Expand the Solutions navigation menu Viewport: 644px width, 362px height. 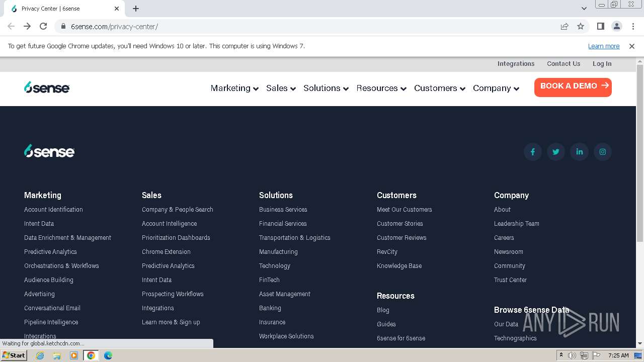pos(326,88)
